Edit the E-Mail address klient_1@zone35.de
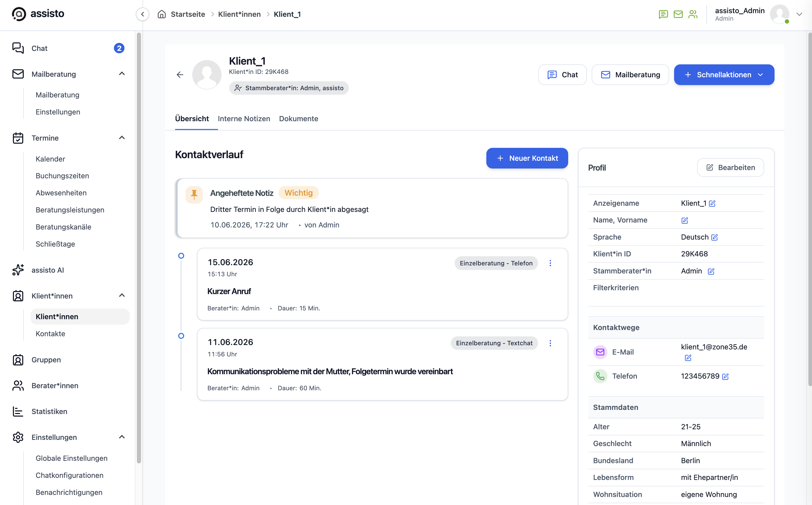 tap(688, 358)
